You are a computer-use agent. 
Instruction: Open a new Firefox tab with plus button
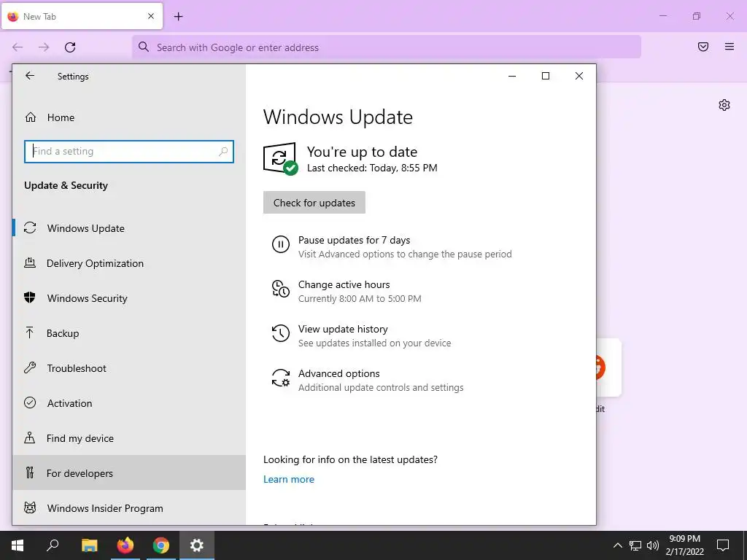178,16
